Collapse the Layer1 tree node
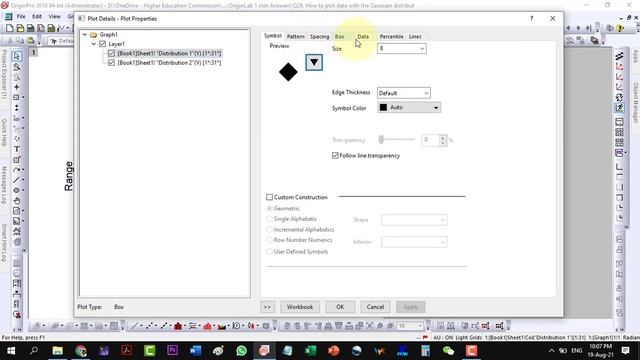Viewport: 640px width, 360px height. point(93,44)
